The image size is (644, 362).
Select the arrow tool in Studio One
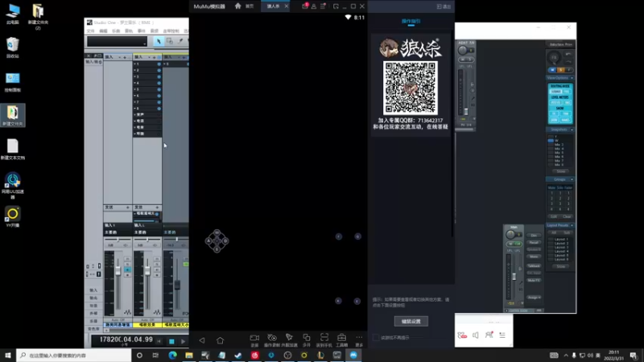(159, 41)
